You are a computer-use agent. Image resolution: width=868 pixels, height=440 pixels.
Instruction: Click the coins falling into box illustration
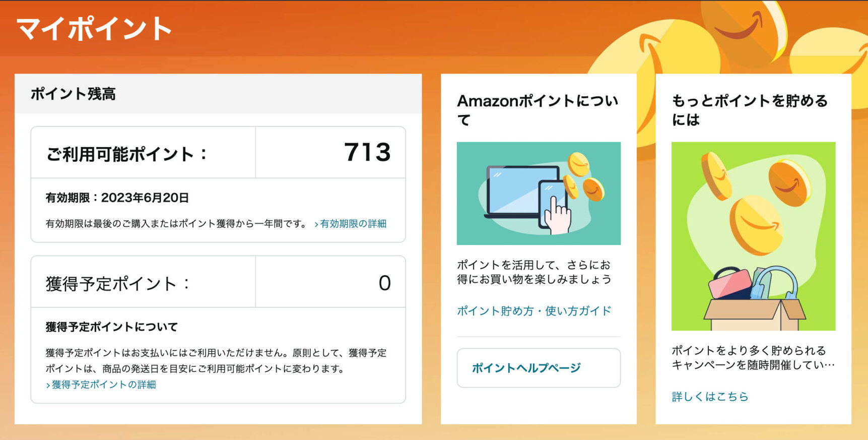pyautogui.click(x=753, y=236)
